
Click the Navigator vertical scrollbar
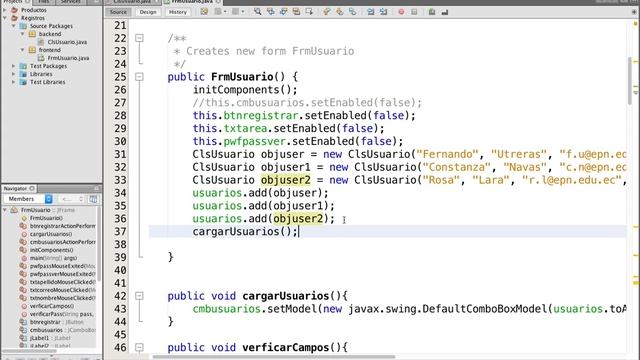[98, 245]
